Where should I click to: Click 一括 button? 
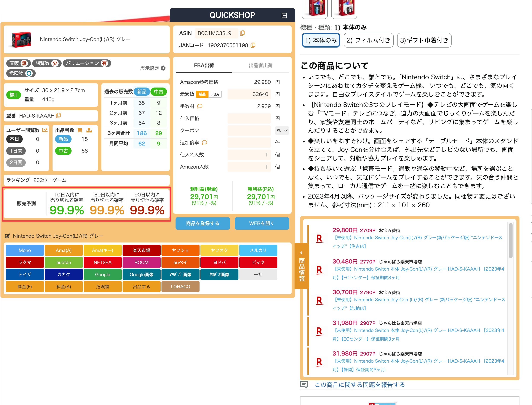[x=258, y=275]
